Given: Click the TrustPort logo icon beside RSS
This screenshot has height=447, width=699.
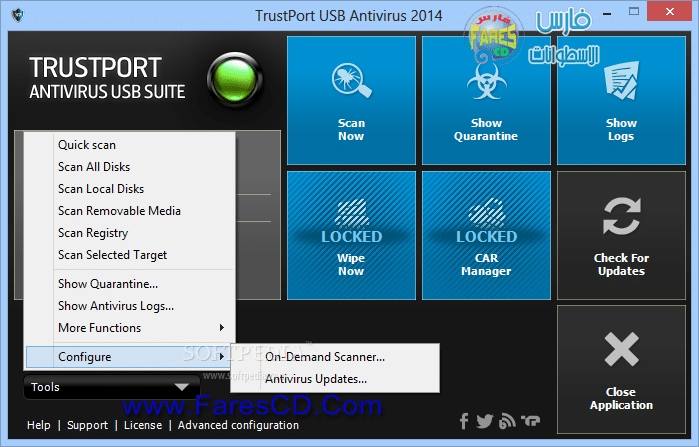Looking at the screenshot, I should pyautogui.click(x=530, y=421).
